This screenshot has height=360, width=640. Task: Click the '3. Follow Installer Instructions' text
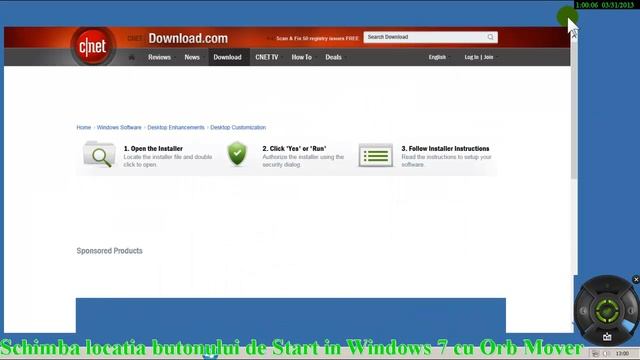coord(445,149)
